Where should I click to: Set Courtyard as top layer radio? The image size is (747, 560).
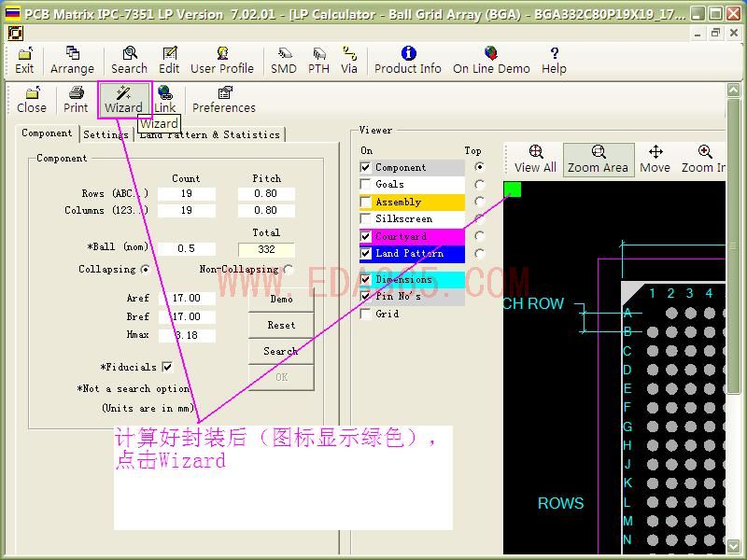[x=479, y=236]
